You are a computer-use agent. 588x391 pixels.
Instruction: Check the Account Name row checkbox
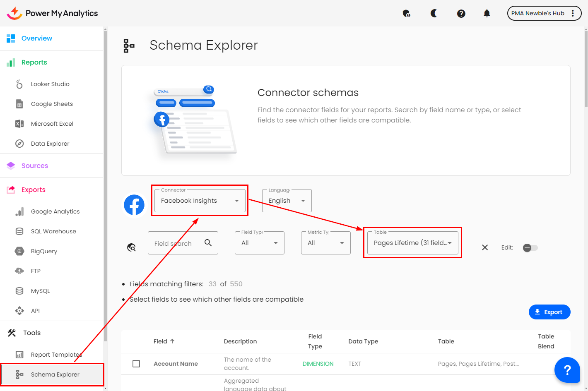136,364
